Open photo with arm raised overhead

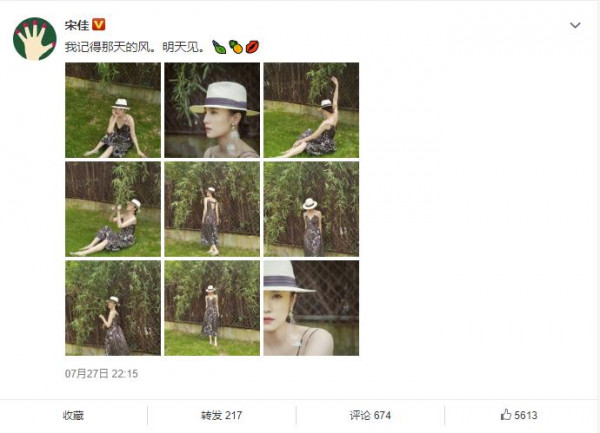(x=311, y=110)
